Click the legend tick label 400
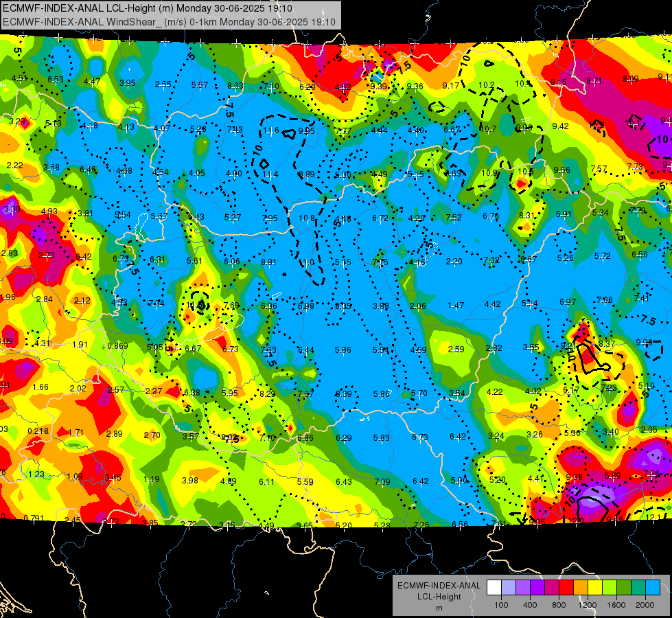The width and height of the screenshot is (672, 618). click(x=530, y=605)
